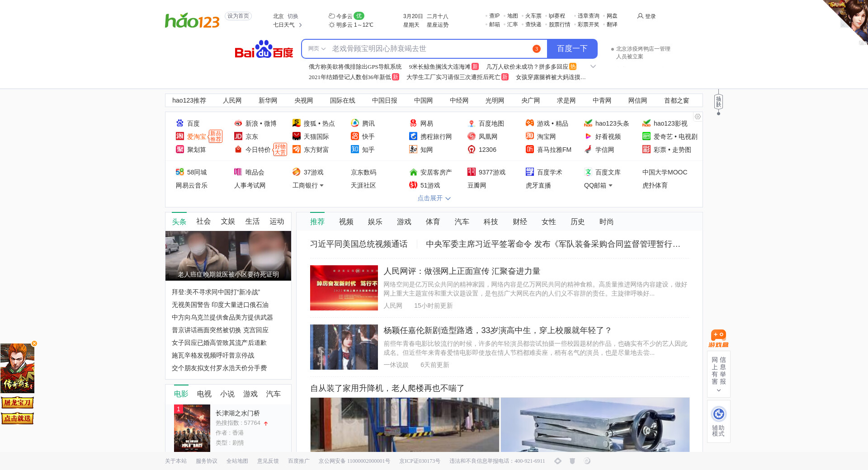The width and height of the screenshot is (868, 470).
Task: Click into the Baidu search input field
Action: coord(429,49)
